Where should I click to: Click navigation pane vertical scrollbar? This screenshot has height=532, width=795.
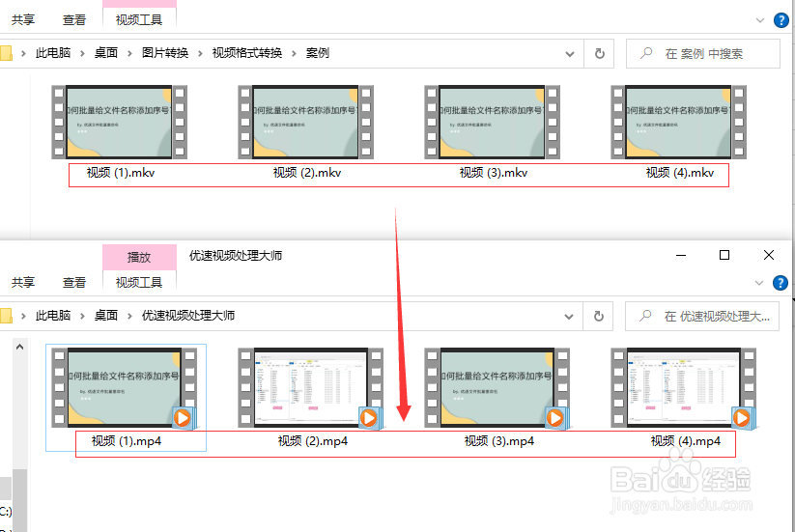coord(19,500)
